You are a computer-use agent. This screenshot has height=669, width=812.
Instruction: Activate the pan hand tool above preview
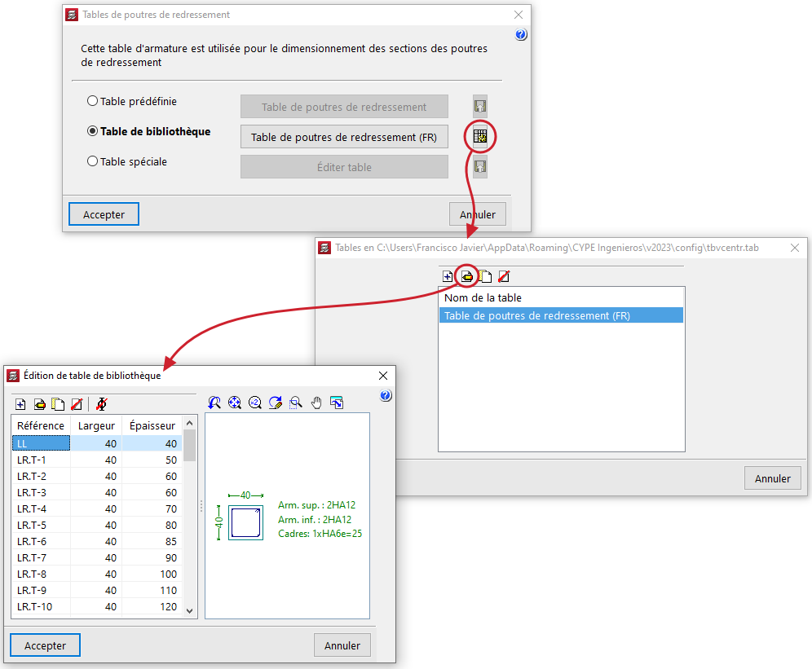(x=316, y=402)
